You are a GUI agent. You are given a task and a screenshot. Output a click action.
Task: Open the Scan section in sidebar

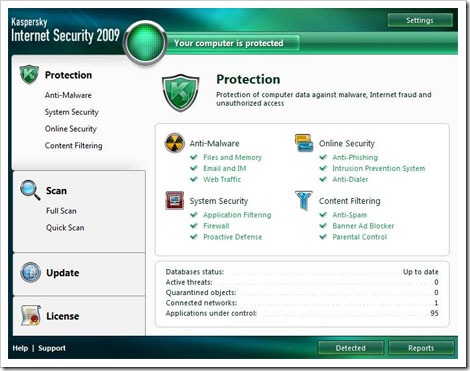pyautogui.click(x=56, y=191)
